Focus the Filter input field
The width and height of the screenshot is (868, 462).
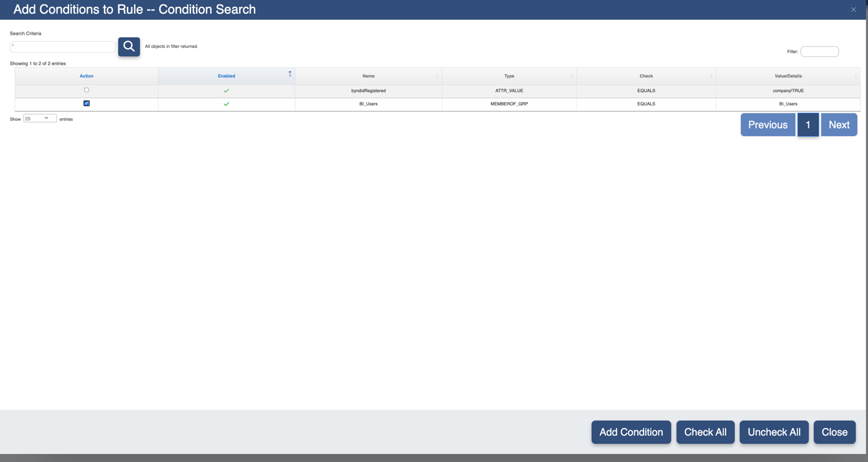point(819,52)
